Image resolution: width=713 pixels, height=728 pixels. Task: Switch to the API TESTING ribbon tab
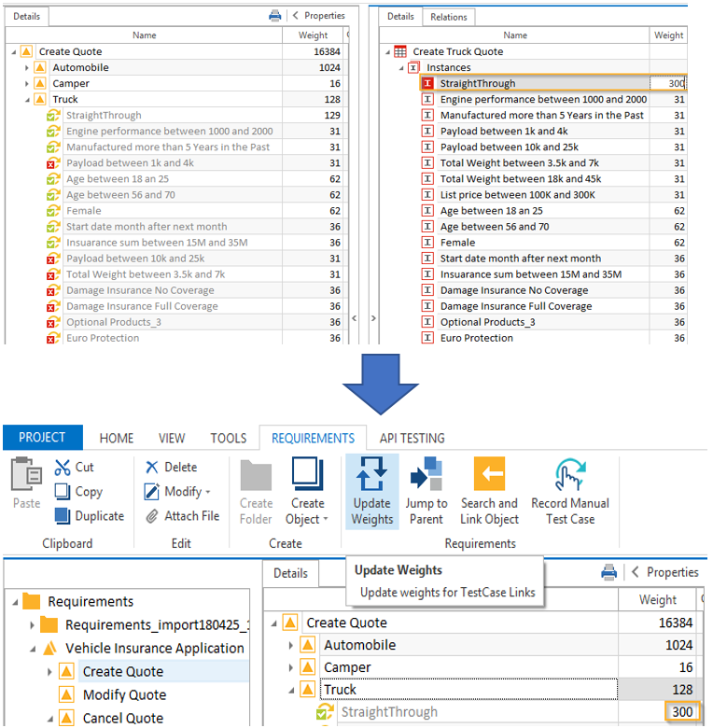coord(412,438)
